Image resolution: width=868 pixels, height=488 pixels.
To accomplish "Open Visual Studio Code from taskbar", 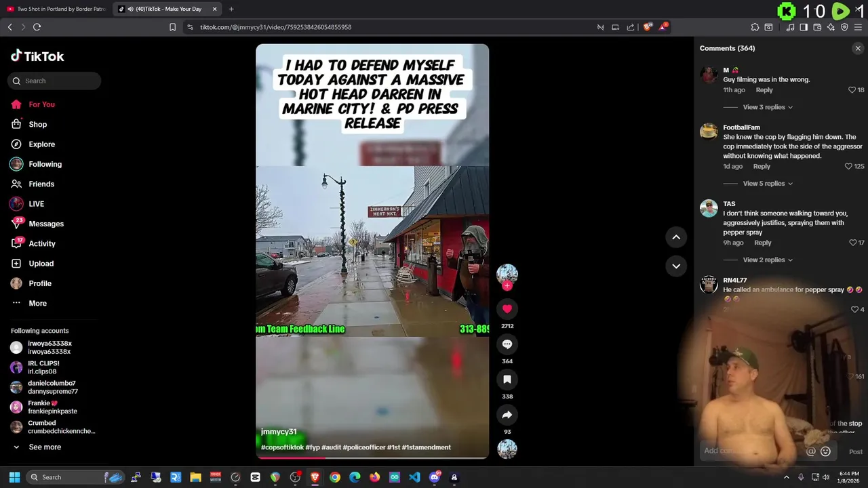I will point(414,477).
